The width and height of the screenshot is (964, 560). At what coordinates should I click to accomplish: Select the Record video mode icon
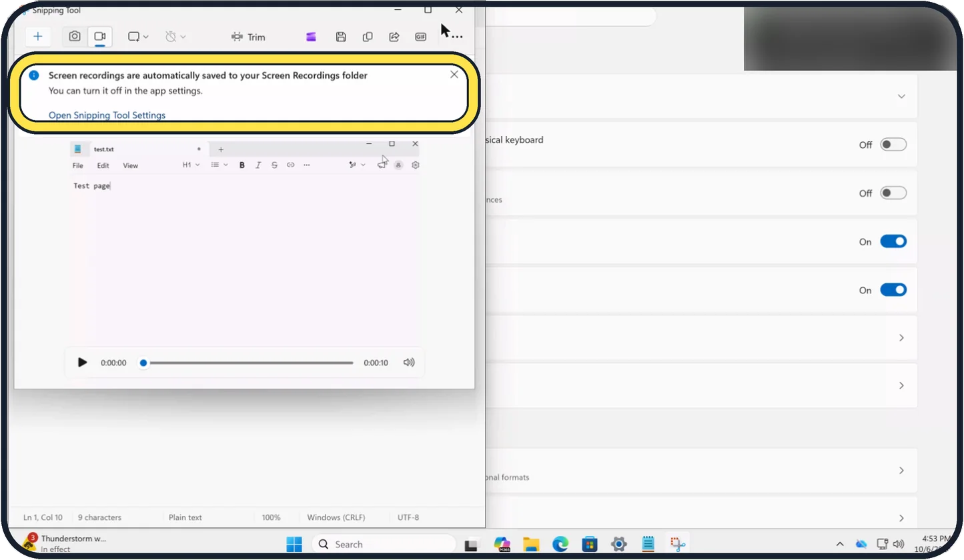[99, 37]
